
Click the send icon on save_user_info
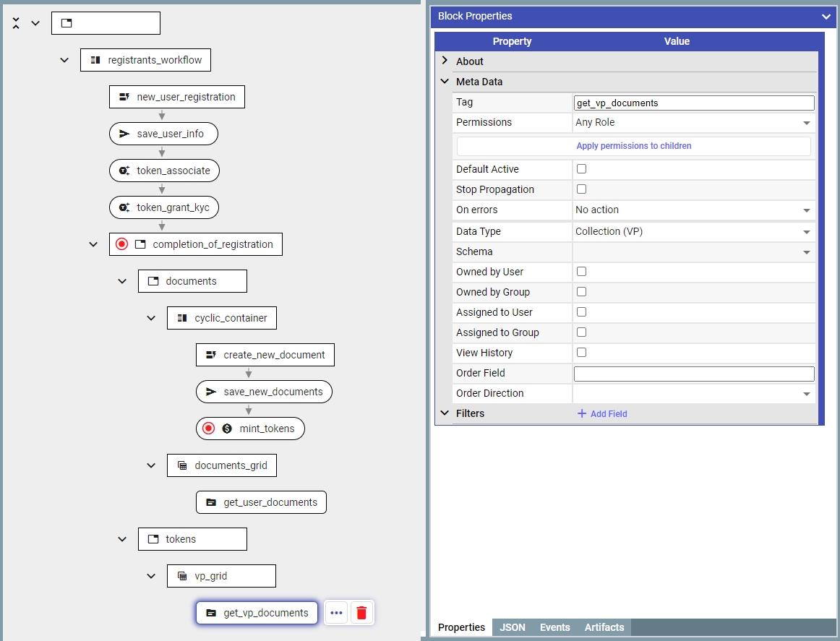coord(124,134)
